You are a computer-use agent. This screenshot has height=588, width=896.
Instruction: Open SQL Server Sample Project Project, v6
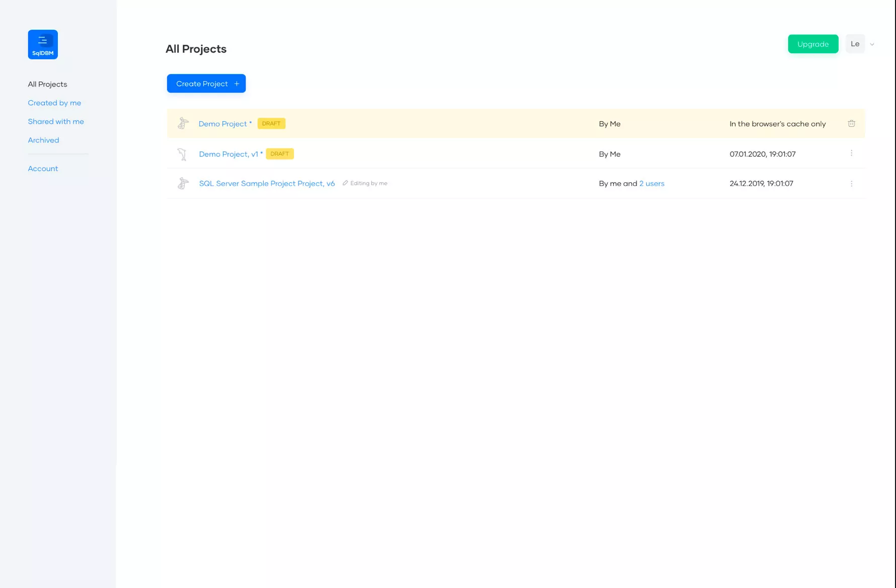pos(267,184)
